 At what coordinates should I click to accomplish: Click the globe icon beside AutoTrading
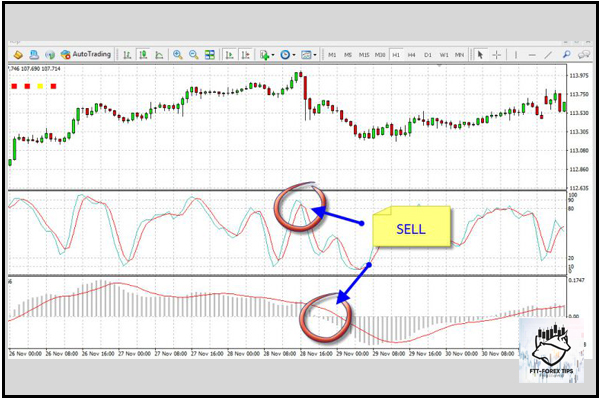(x=50, y=55)
